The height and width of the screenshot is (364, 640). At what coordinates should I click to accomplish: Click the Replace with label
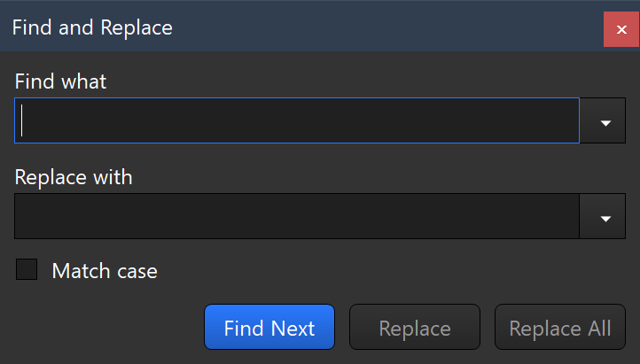tap(74, 177)
